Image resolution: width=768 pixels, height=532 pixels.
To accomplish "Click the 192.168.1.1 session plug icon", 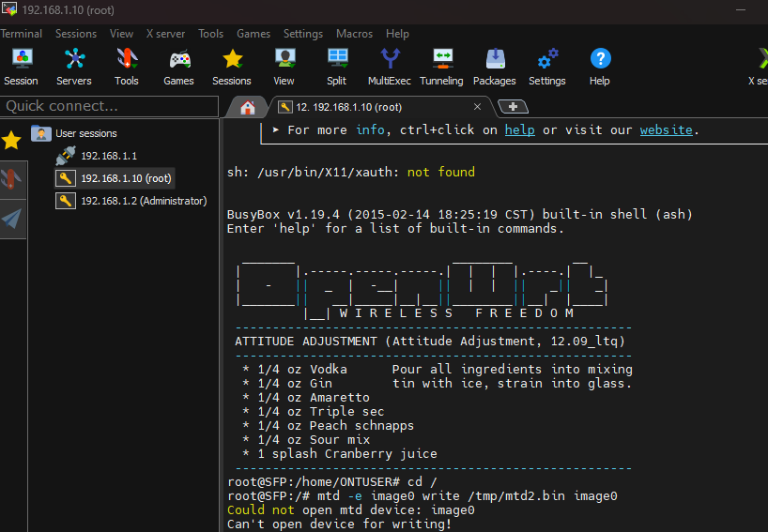I will click(65, 156).
